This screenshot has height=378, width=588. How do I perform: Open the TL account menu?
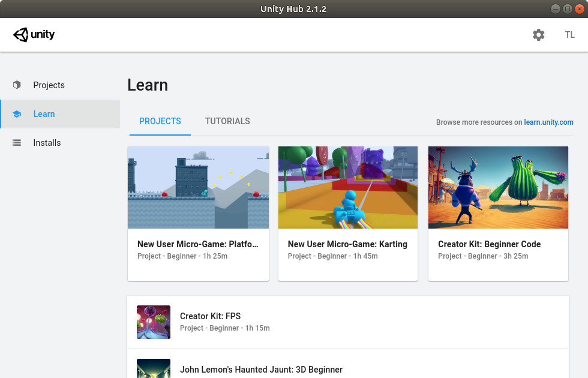[x=569, y=35]
